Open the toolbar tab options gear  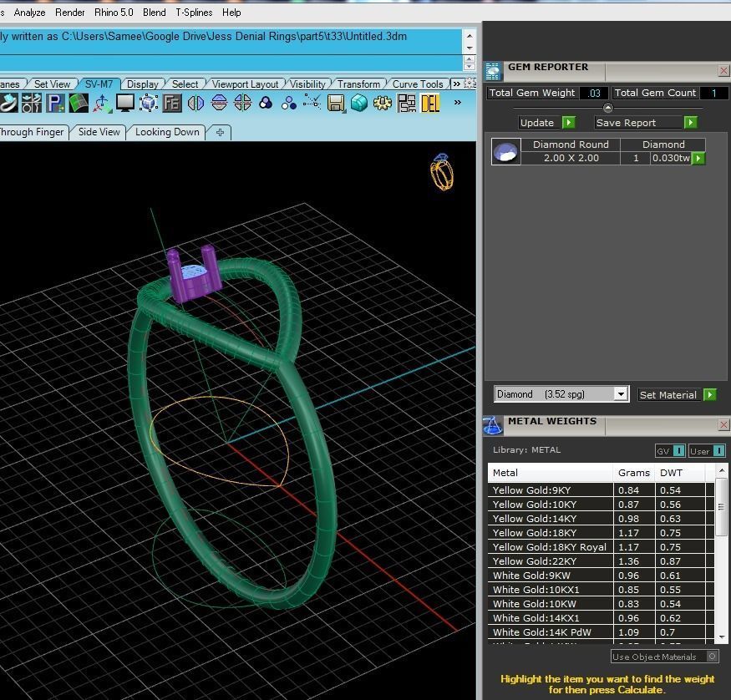pos(470,84)
